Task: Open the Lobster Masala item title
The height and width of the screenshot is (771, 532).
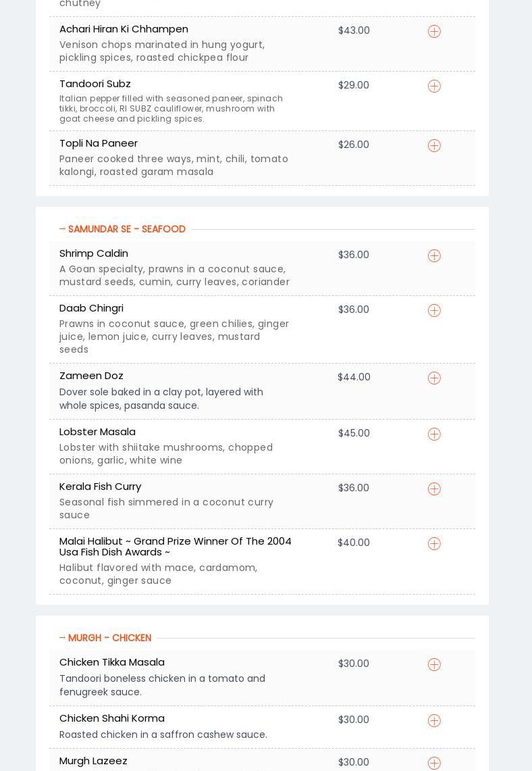Action: (97, 432)
